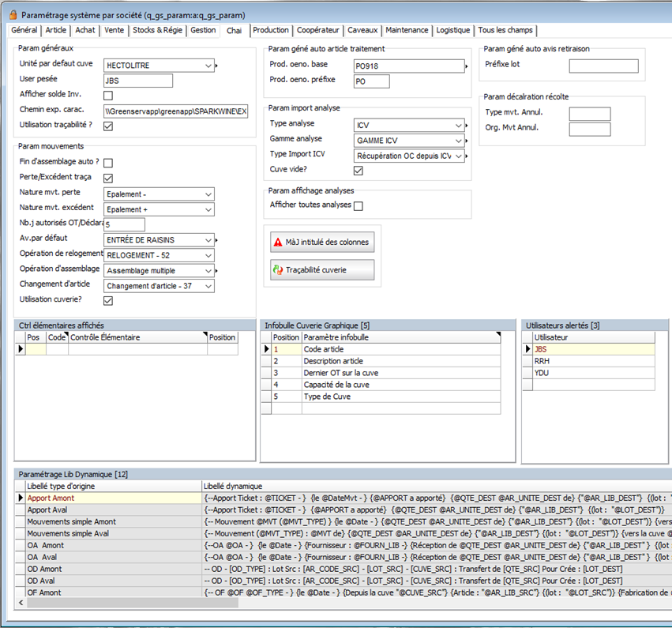Click the Traçabilité cuverie button icon
The height and width of the screenshot is (628, 672).
pos(277,270)
